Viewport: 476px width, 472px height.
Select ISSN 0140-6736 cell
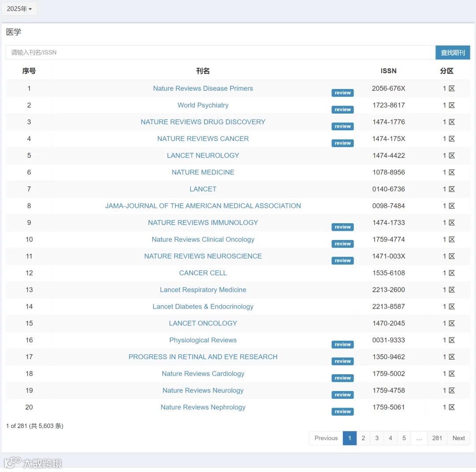(389, 189)
